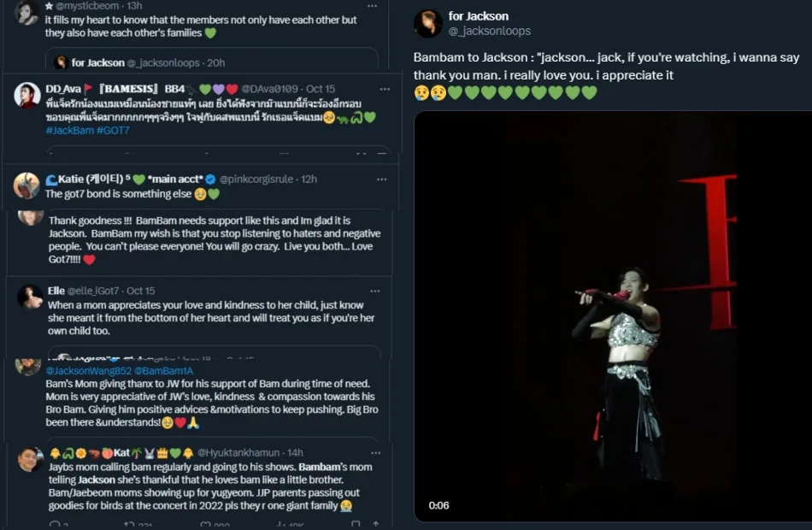Visit the @JacksonWang852 mention
The width and height of the screenshot is (812, 530).
(88, 371)
